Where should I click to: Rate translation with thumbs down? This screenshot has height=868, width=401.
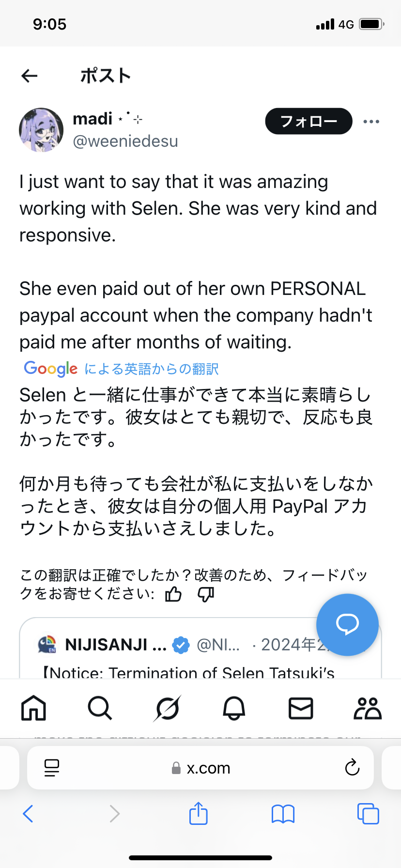(x=206, y=594)
